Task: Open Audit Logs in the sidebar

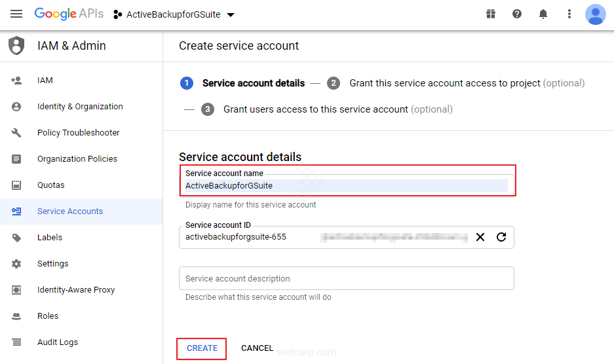Action: pyautogui.click(x=58, y=342)
